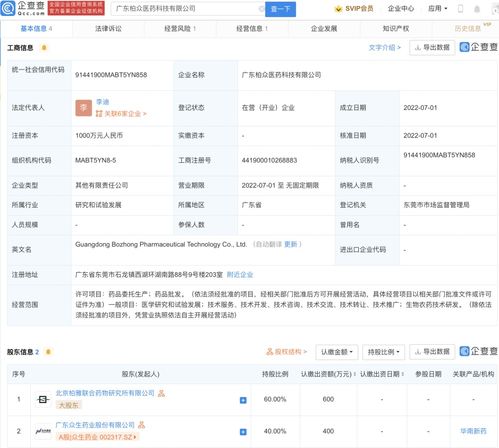
Task: Open the 企查查 logo home link
Action: pos(23,8)
